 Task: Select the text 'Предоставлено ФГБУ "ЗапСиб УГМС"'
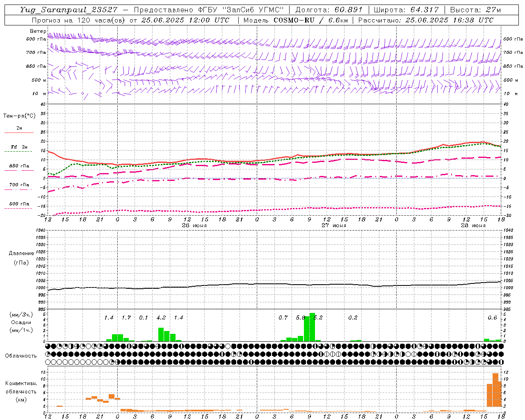point(209,10)
